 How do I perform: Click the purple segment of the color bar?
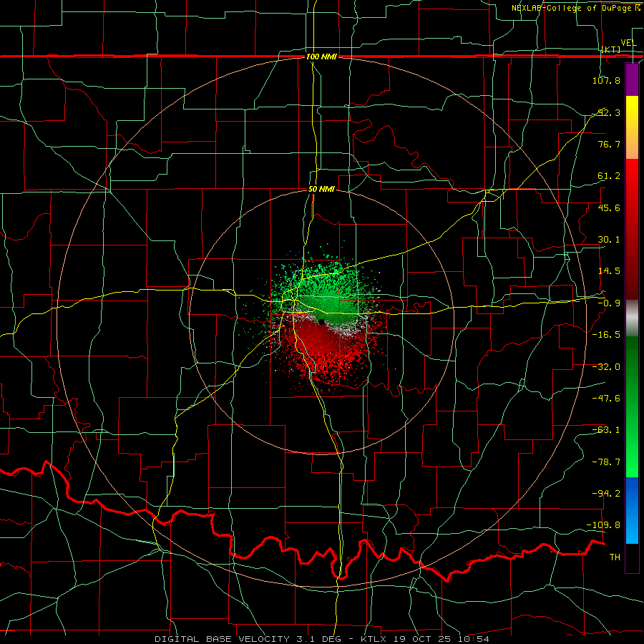tap(632, 80)
